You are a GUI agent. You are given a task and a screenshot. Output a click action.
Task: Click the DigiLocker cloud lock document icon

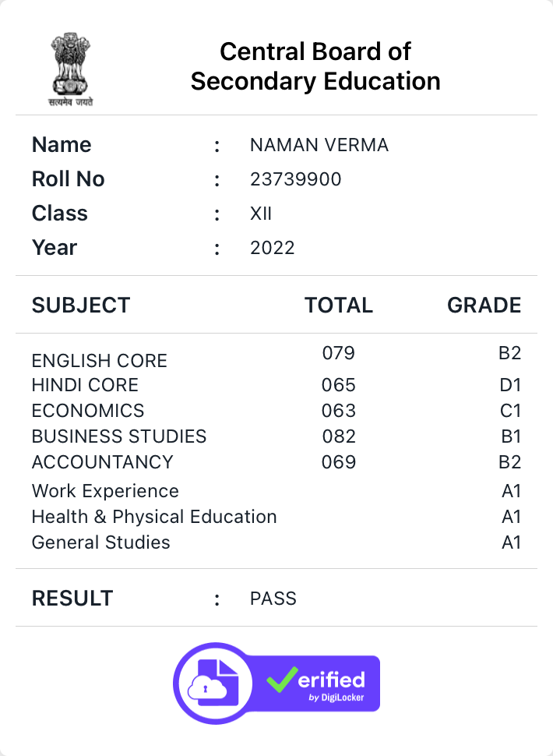pyautogui.click(x=213, y=684)
